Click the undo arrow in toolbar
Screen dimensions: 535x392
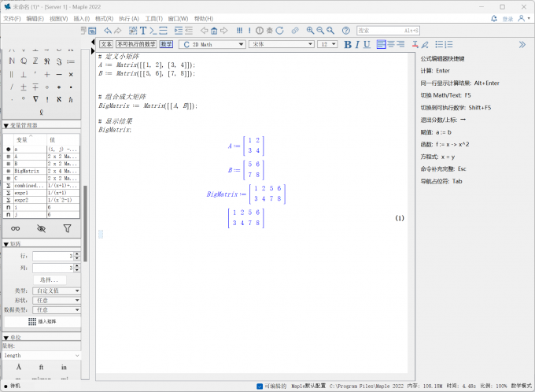tap(108, 31)
